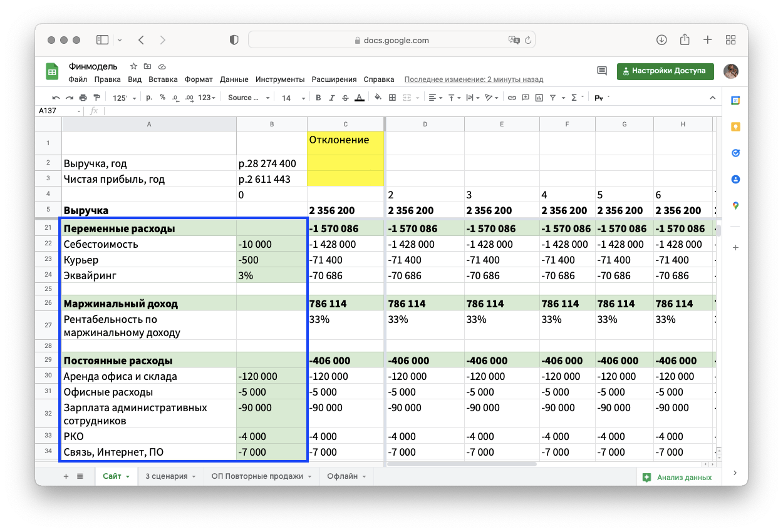Image resolution: width=783 pixels, height=532 pixels.
Task: Open the Данные menu
Action: click(234, 79)
